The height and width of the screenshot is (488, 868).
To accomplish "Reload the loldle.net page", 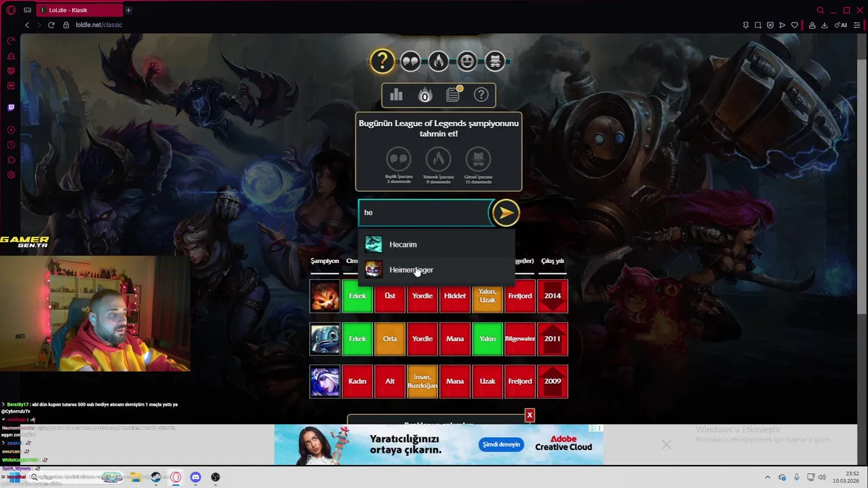I will (x=51, y=25).
